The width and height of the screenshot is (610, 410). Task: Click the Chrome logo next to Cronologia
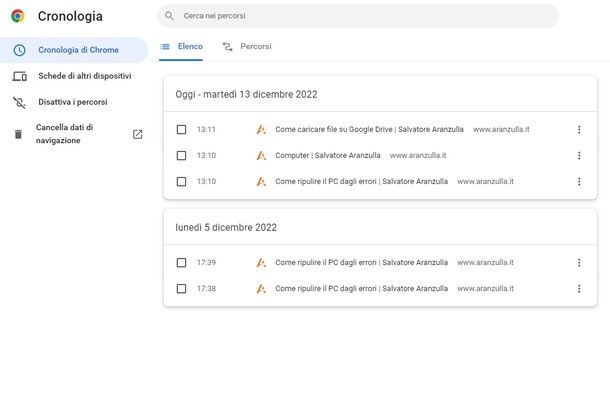[x=18, y=16]
